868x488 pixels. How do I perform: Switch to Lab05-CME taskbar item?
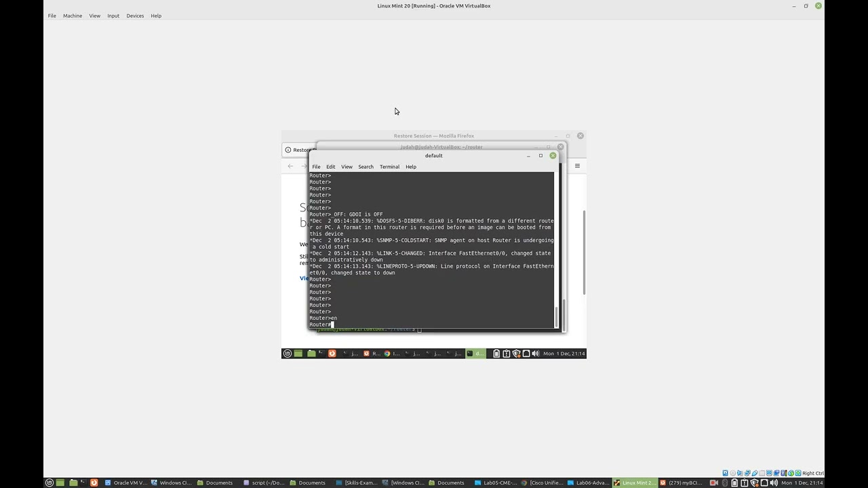tap(496, 483)
